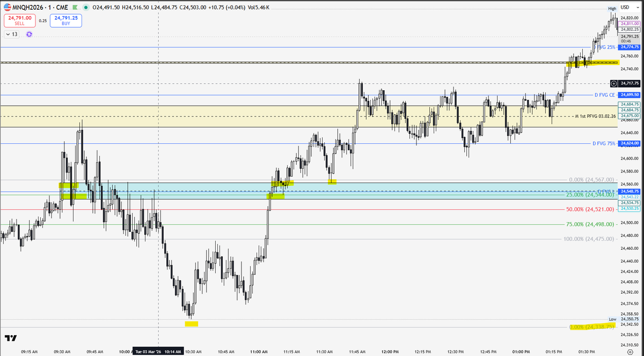Click the green market-open status dot
Viewport: 644px width, 356px height.
(86, 8)
